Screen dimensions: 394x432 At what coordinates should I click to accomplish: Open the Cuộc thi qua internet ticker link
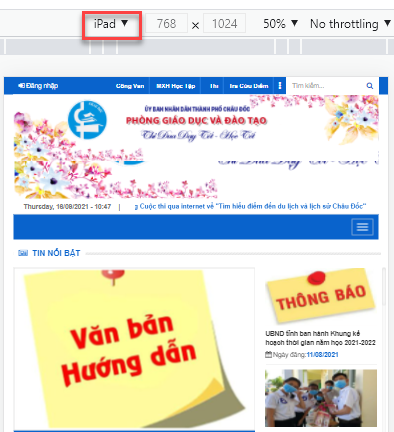251,206
